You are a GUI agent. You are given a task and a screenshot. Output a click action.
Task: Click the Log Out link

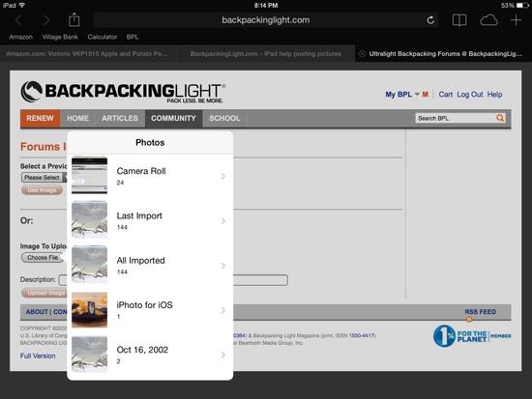pos(469,95)
